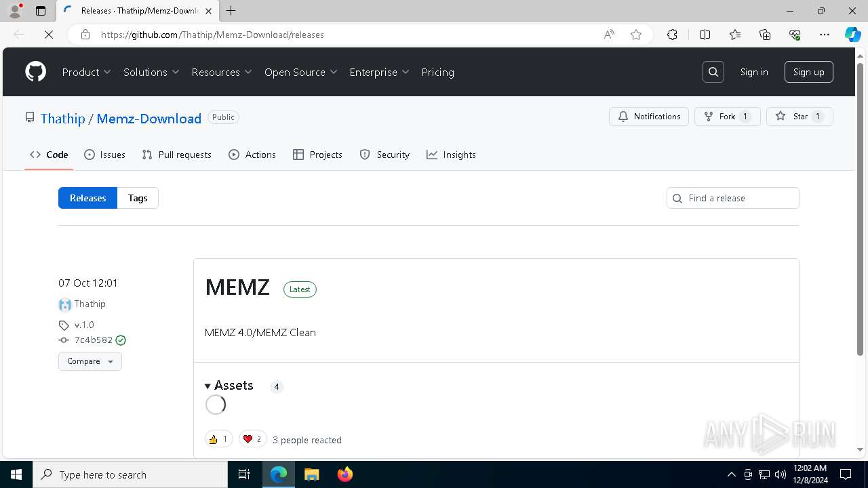The image size is (868, 488).
Task: Expand the Resources menu
Action: pos(222,72)
